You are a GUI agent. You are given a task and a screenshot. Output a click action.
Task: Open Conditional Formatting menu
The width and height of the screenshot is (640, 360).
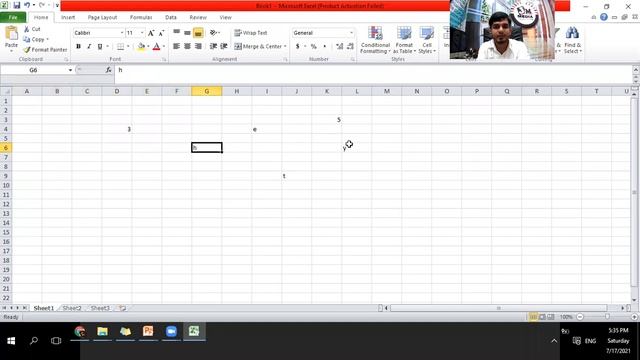coord(375,40)
